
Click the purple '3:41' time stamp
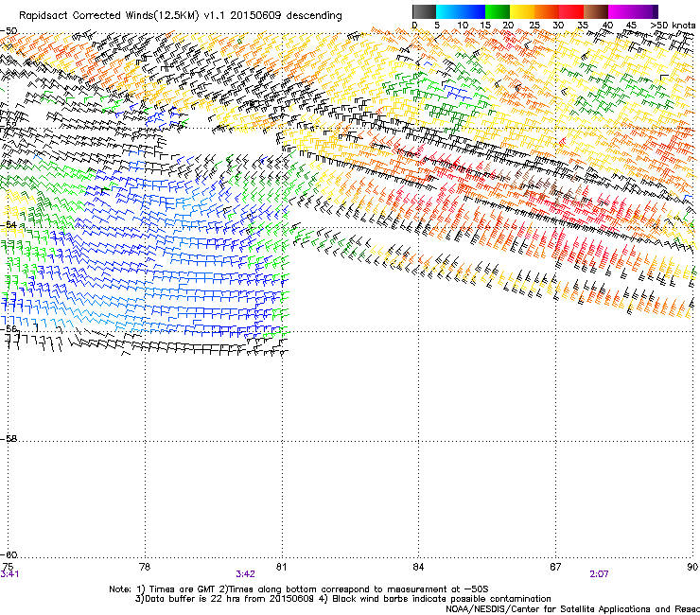point(9,574)
